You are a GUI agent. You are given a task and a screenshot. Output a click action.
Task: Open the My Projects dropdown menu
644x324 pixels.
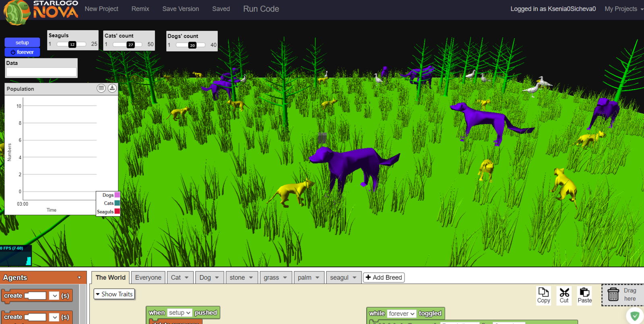tap(623, 9)
